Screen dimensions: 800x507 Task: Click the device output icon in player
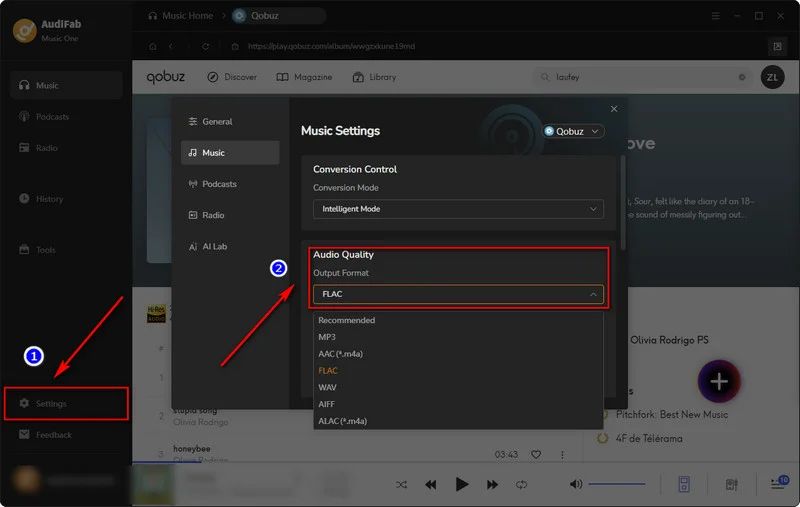[x=684, y=485]
